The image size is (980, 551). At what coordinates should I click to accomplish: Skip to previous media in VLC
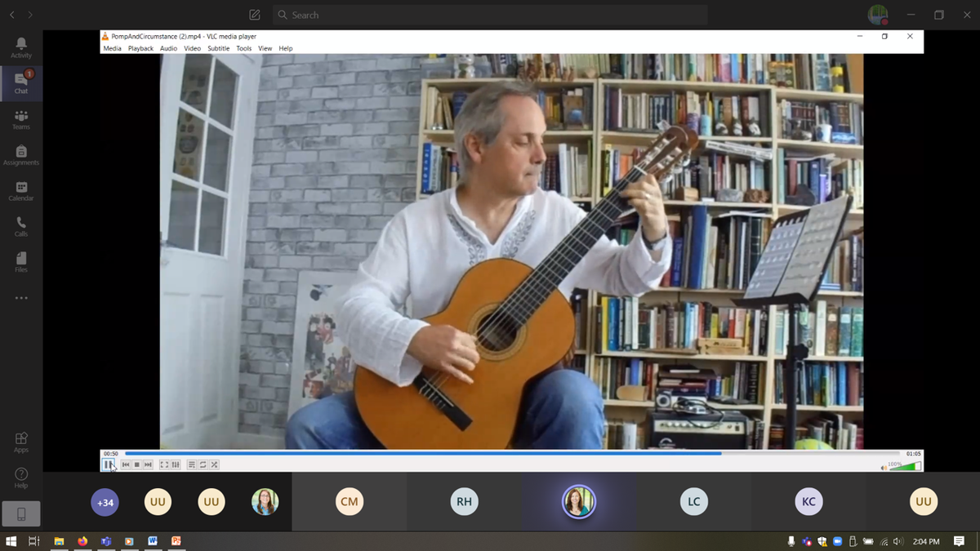126,464
